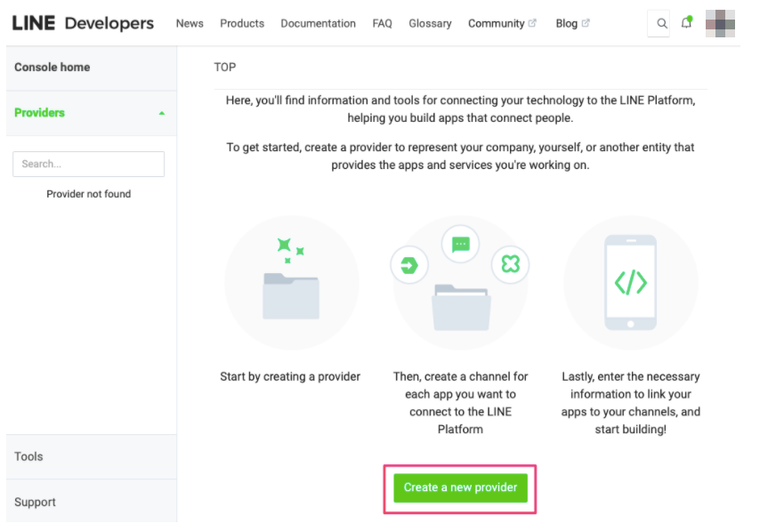Click the LINE Developers logo

[x=83, y=23]
